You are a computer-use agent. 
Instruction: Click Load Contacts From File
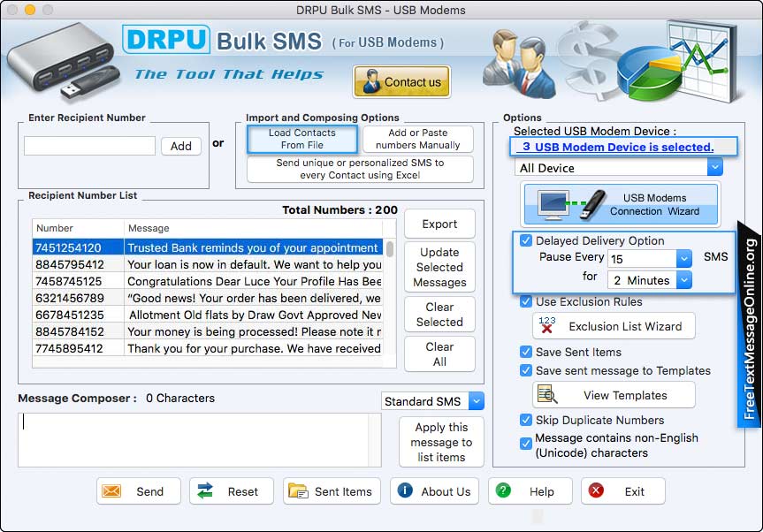point(302,139)
